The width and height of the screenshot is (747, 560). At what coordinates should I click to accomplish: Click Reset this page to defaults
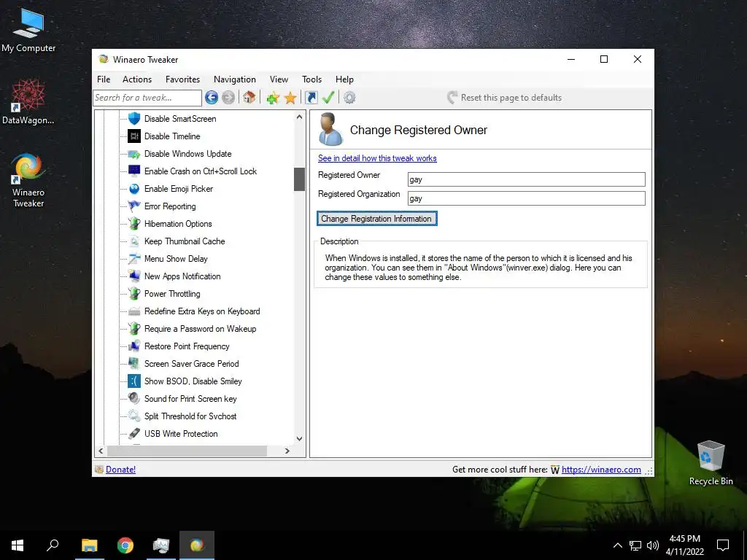[x=504, y=98]
